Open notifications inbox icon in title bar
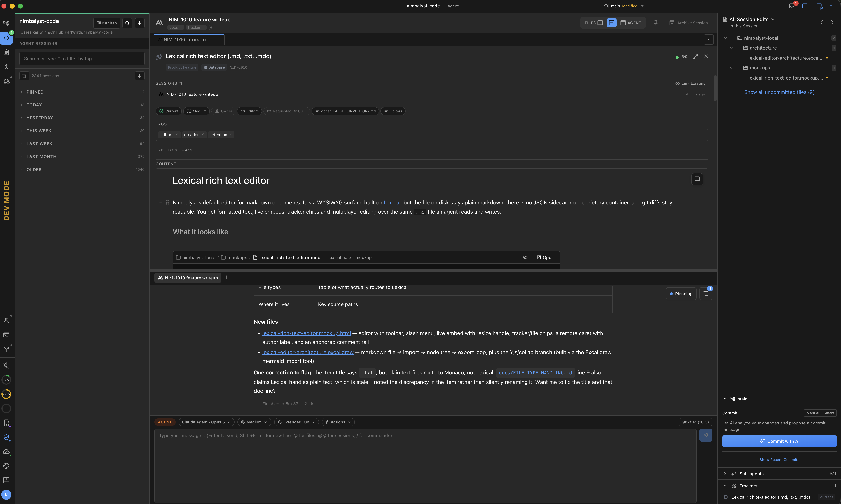 click(792, 6)
